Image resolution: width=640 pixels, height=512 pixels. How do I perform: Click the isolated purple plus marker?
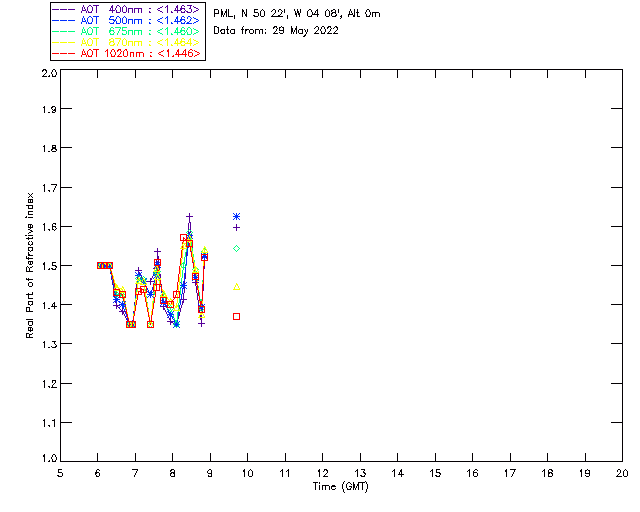click(x=236, y=227)
